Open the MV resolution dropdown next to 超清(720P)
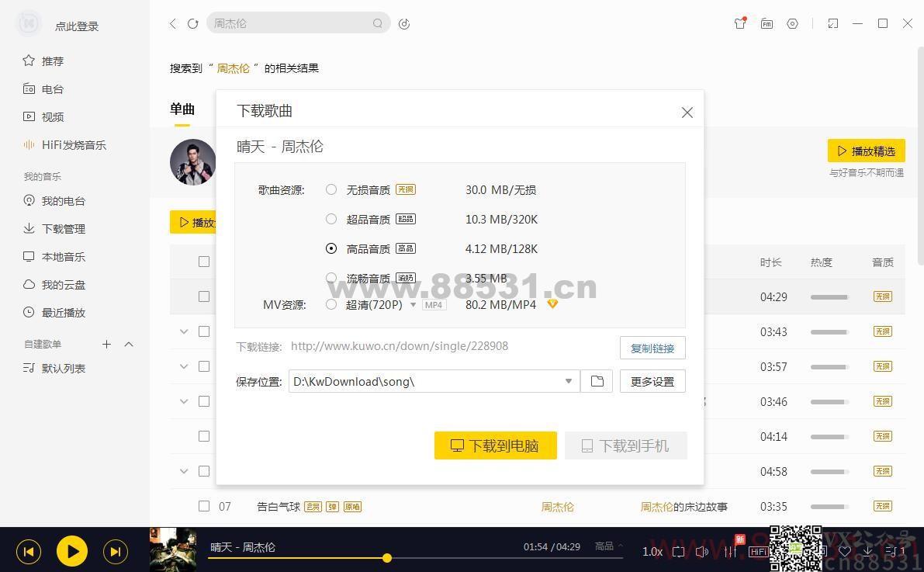The width and height of the screenshot is (924, 572). click(x=413, y=305)
